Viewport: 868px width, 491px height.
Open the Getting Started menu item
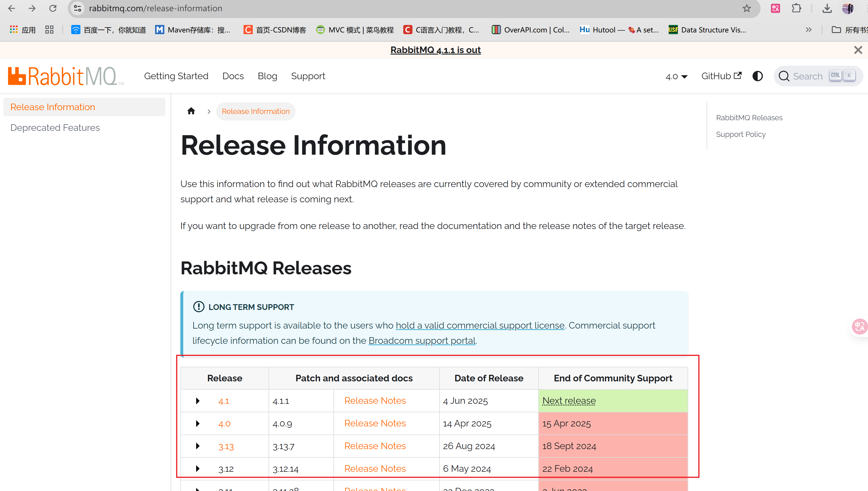pos(176,76)
